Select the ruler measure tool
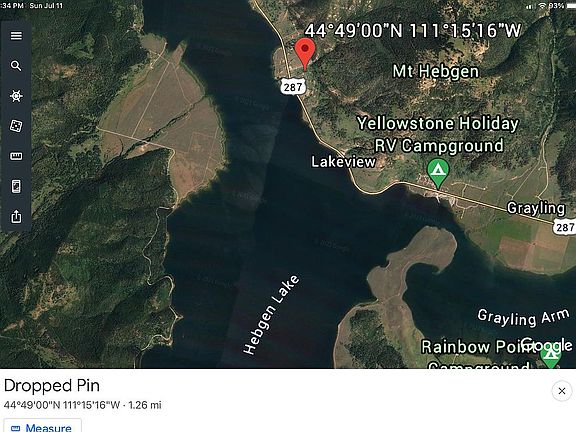This screenshot has width=576, height=432. click(x=16, y=156)
